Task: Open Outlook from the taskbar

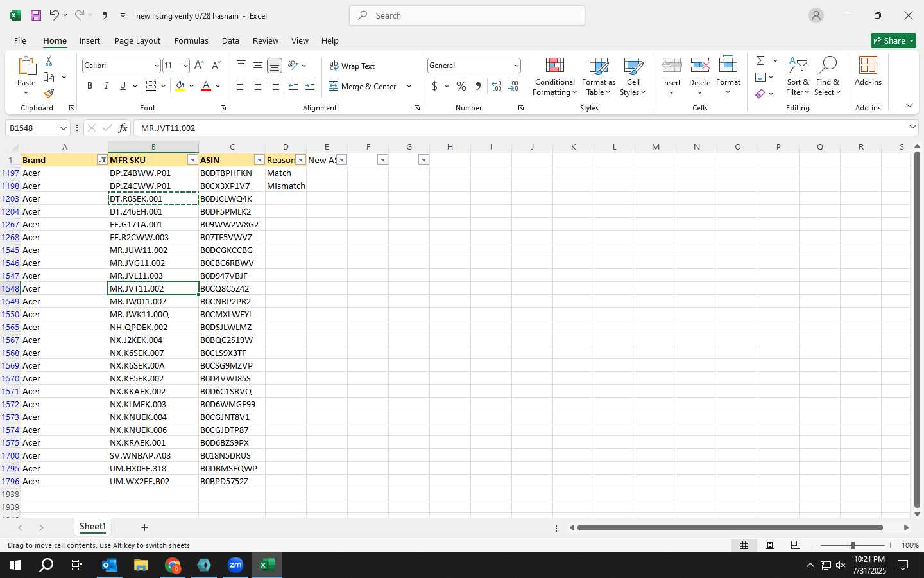Action: click(x=110, y=565)
